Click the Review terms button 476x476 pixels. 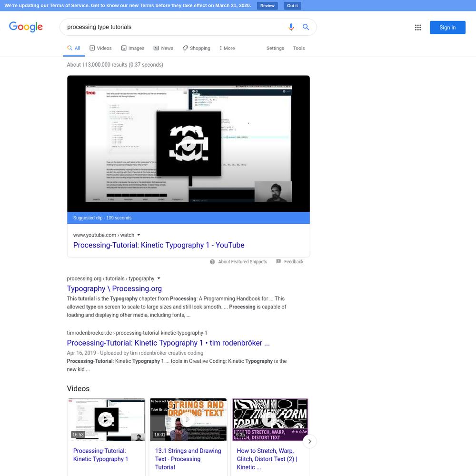tap(267, 5)
